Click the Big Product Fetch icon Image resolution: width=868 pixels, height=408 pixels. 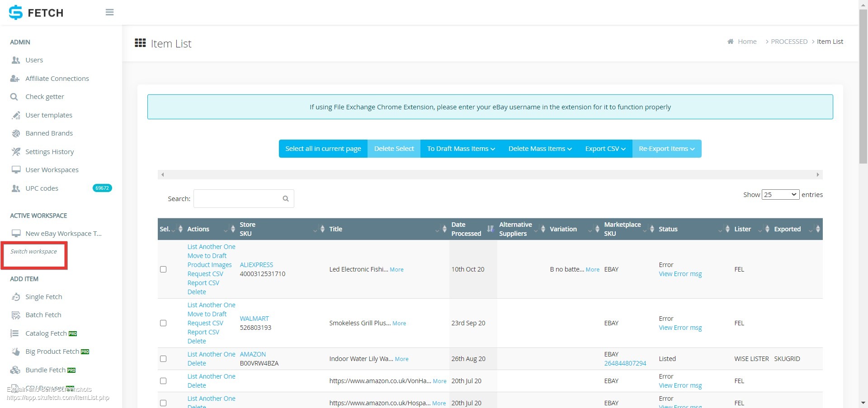click(16, 352)
